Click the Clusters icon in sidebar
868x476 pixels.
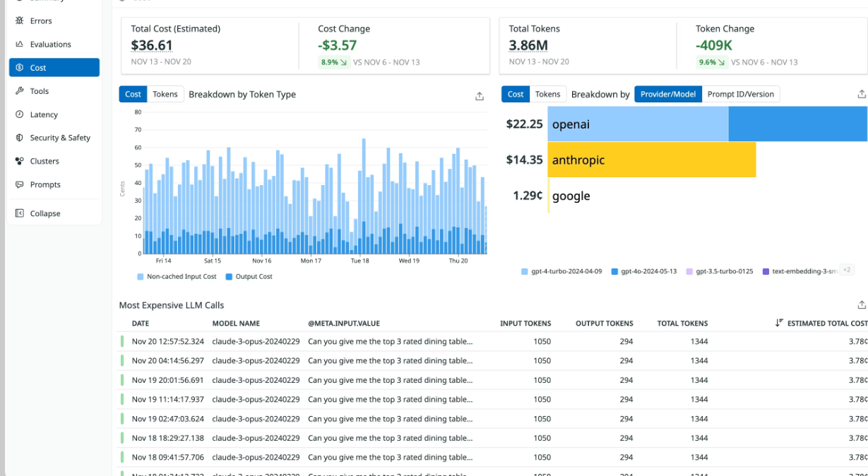click(20, 161)
